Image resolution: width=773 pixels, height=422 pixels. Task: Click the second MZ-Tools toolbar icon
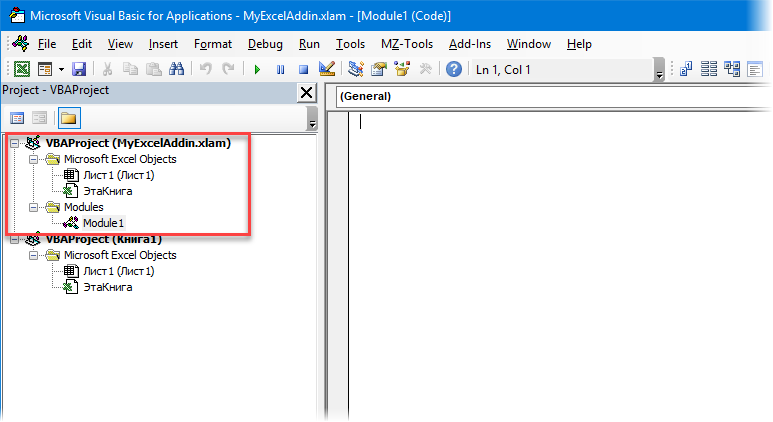709,69
